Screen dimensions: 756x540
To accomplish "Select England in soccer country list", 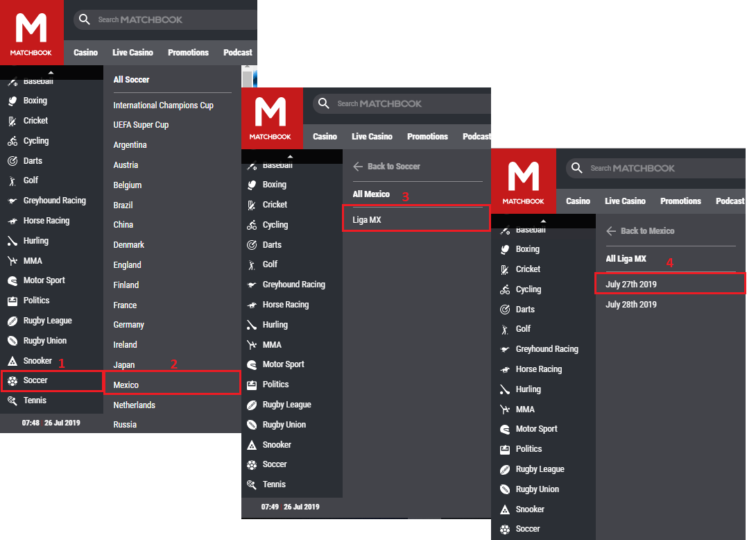I will [128, 265].
